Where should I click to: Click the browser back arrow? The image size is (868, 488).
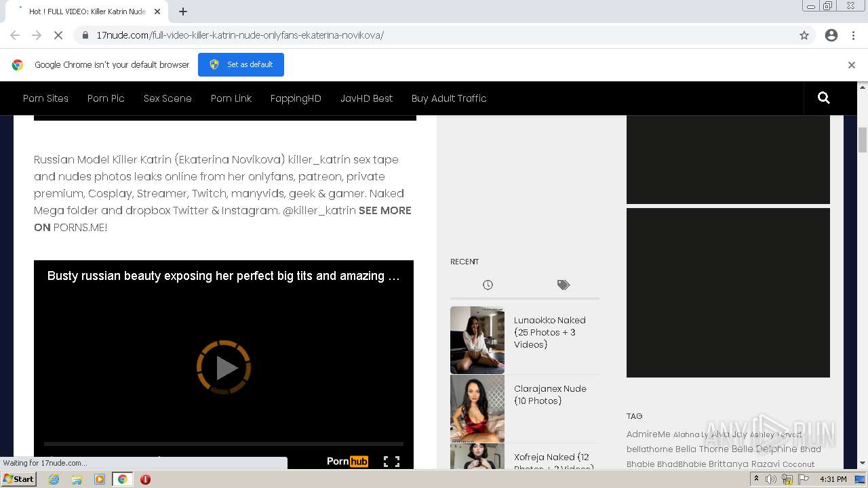point(15,35)
